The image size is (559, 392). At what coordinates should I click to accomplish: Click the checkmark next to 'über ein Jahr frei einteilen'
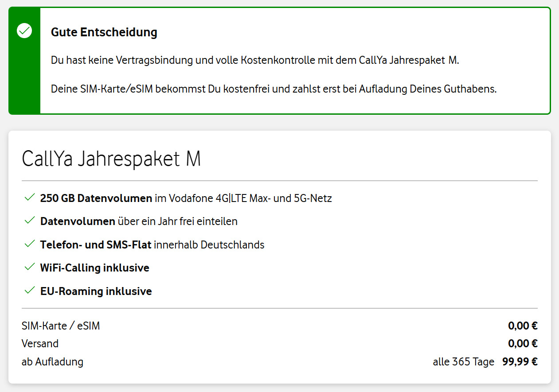click(30, 221)
